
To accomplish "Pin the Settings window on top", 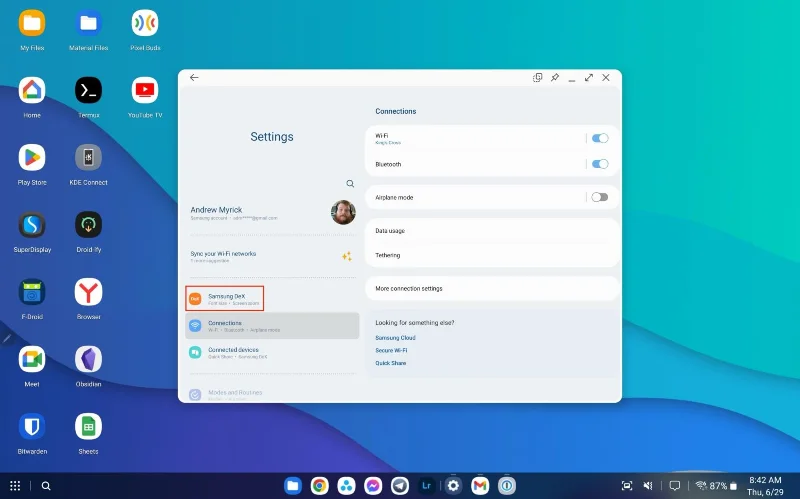I will tap(555, 78).
